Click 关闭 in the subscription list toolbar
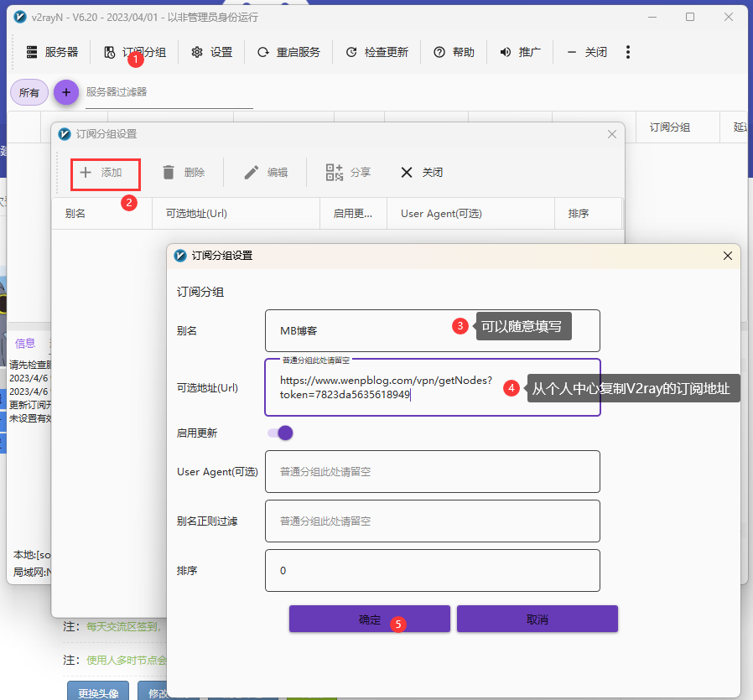Image resolution: width=753 pixels, height=700 pixels. (x=422, y=173)
